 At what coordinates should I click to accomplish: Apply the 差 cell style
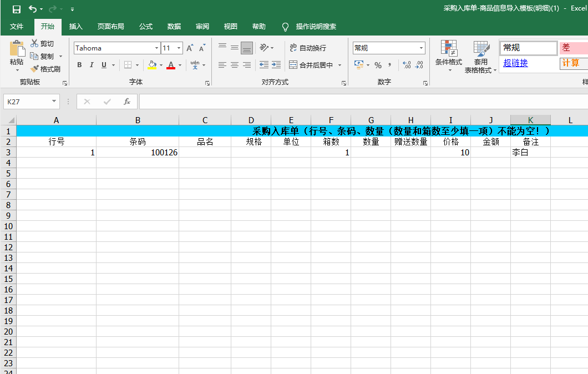click(574, 48)
